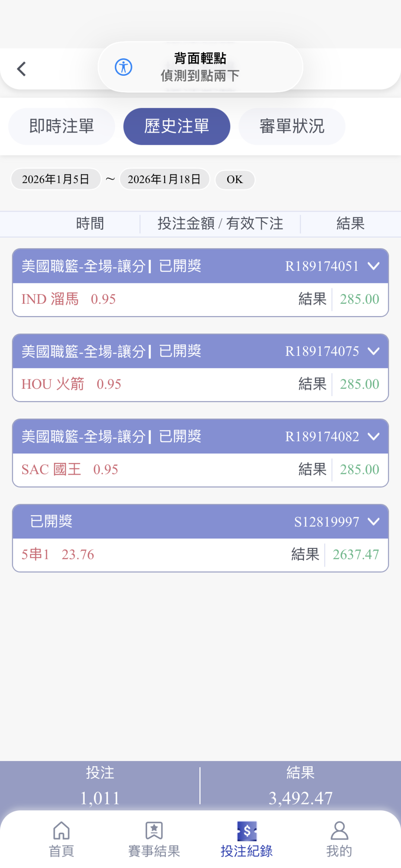Open the start date 2026年1月5日 picker
401x868 pixels.
pos(56,179)
